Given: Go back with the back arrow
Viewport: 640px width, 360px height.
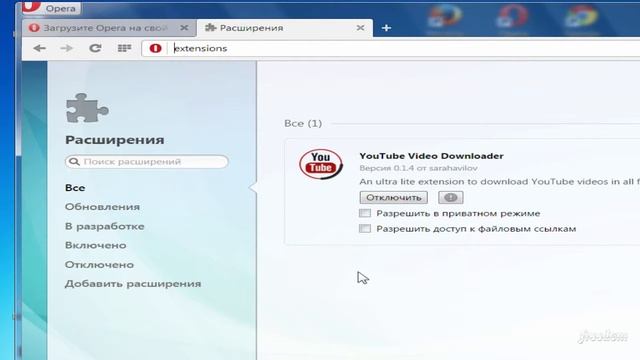Looking at the screenshot, I should pyautogui.click(x=40, y=48).
